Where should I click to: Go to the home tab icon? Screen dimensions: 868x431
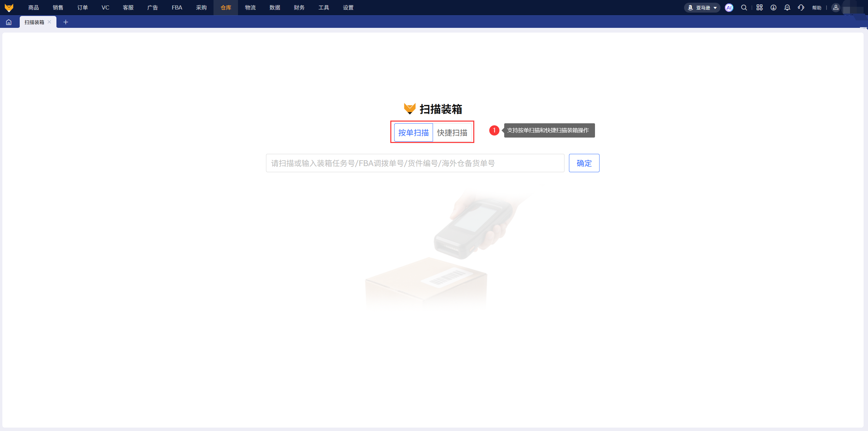tap(9, 22)
